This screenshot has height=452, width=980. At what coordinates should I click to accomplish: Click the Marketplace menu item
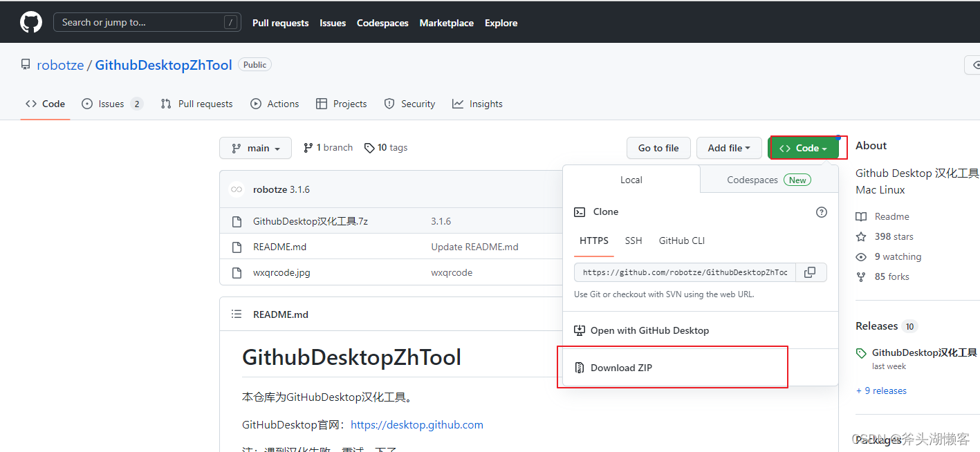pyautogui.click(x=446, y=22)
